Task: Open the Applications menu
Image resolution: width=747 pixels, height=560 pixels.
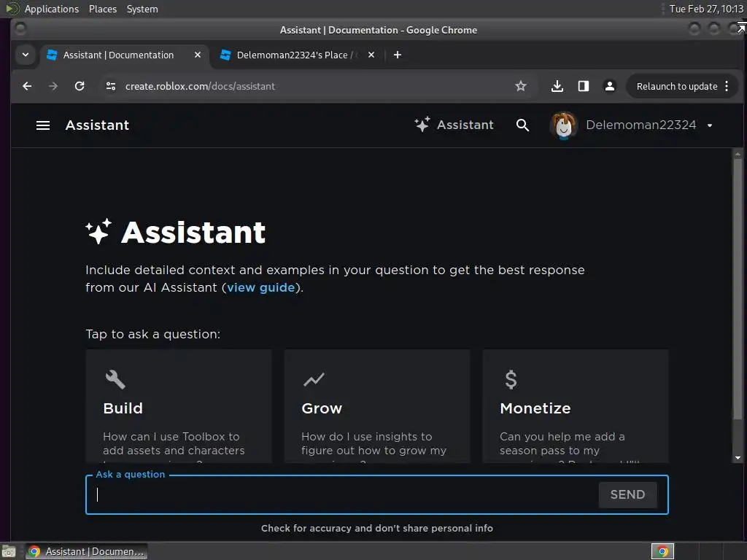Action: [51, 9]
